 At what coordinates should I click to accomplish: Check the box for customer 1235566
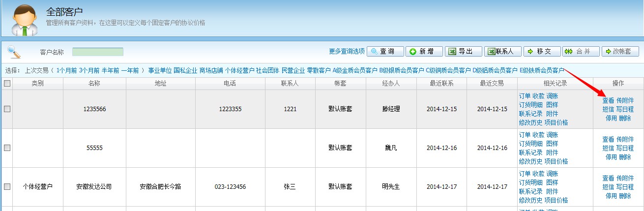point(7,109)
